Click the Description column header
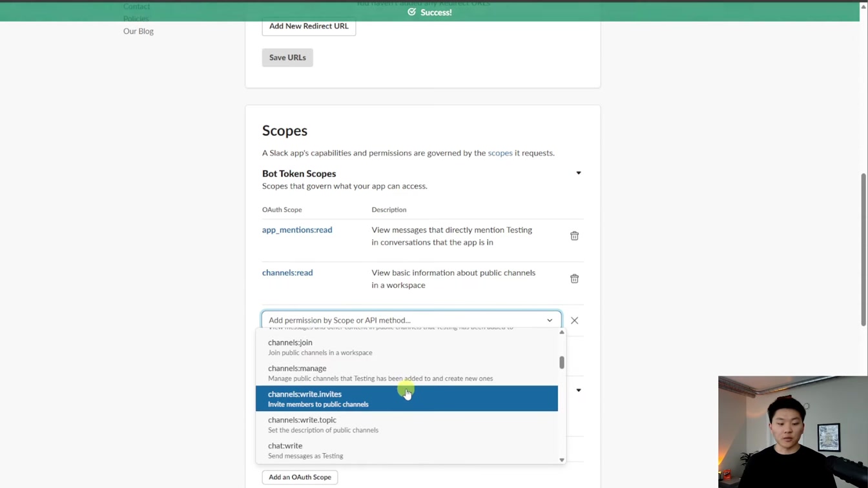This screenshot has width=868, height=488. (x=389, y=210)
